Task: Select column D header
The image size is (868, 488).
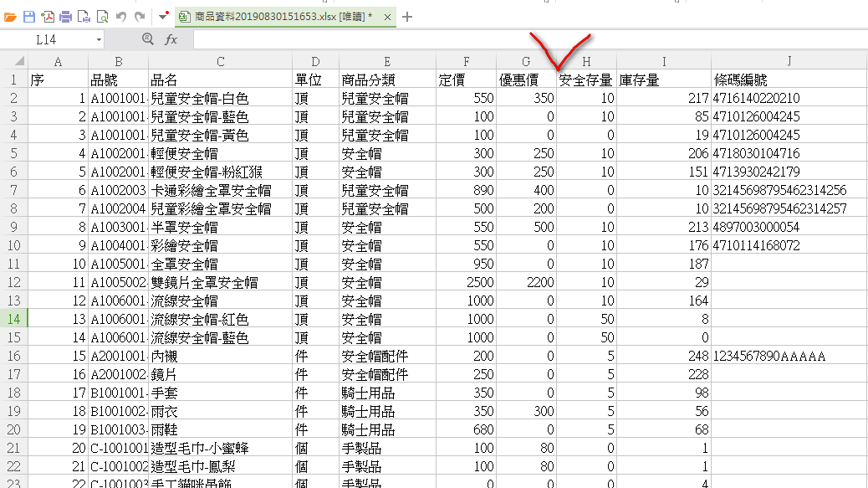Action: click(315, 61)
